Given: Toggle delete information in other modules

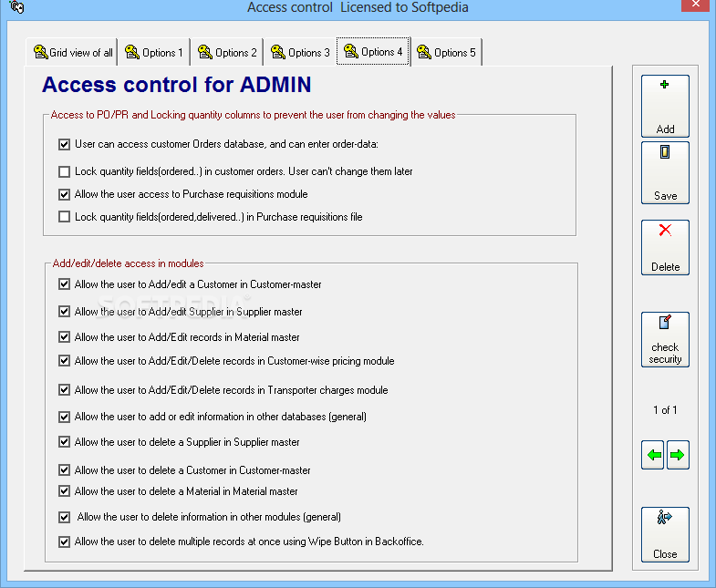Looking at the screenshot, I should coord(65,517).
